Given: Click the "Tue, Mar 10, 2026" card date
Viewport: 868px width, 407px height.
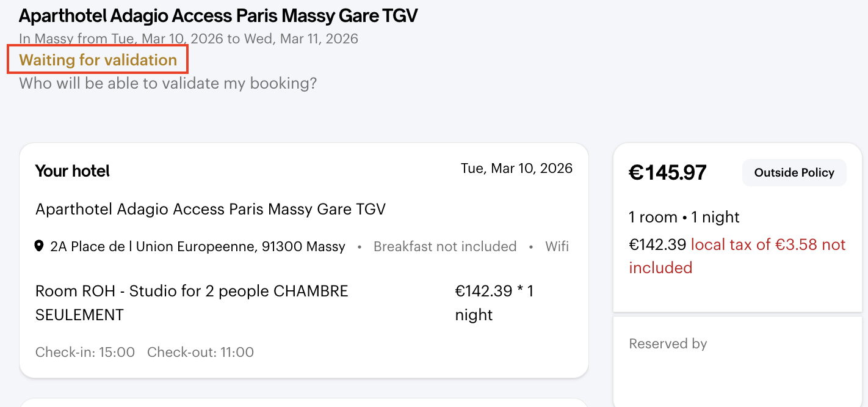Looking at the screenshot, I should [x=516, y=169].
